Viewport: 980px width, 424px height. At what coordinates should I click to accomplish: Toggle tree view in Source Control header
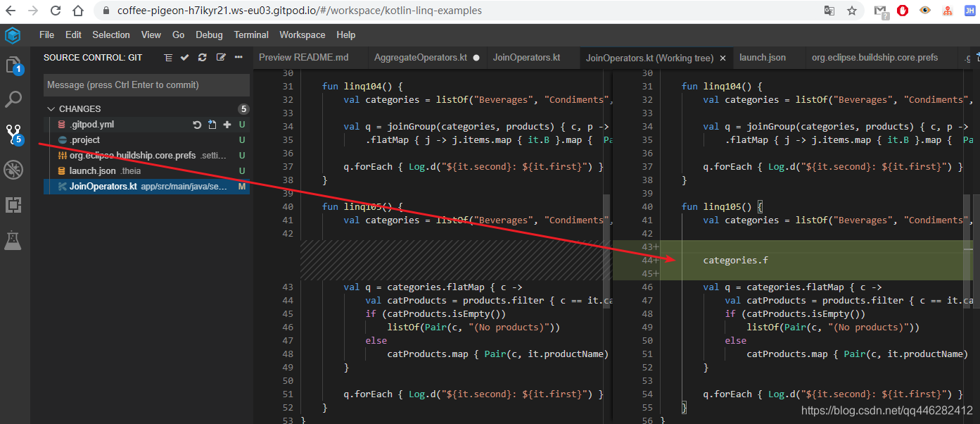click(x=167, y=58)
